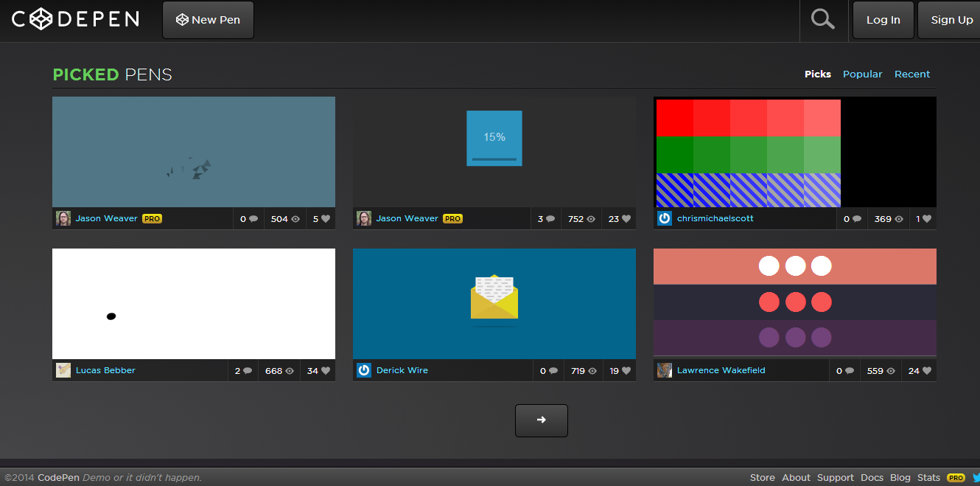This screenshot has width=980, height=486.
Task: Heart Lawrence Wakefield's pen with 24 likes
Action: (920, 371)
